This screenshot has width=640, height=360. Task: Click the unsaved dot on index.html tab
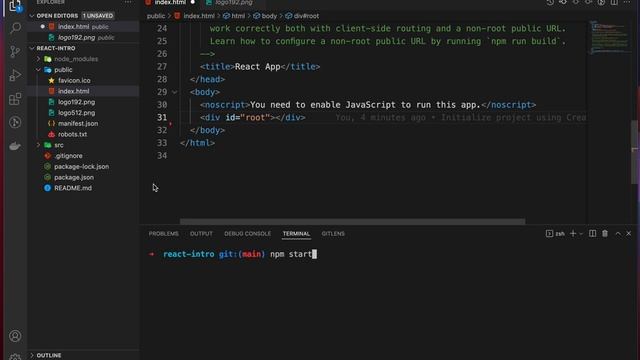click(193, 2)
